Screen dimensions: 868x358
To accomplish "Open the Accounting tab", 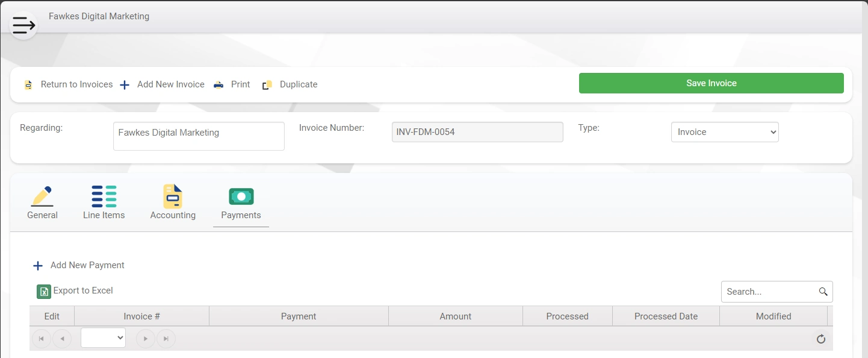I will coord(173,203).
